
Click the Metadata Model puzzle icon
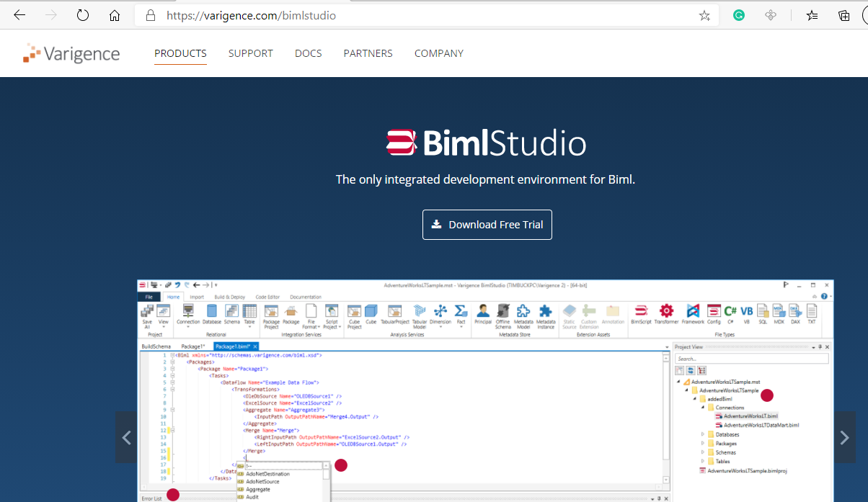click(524, 311)
